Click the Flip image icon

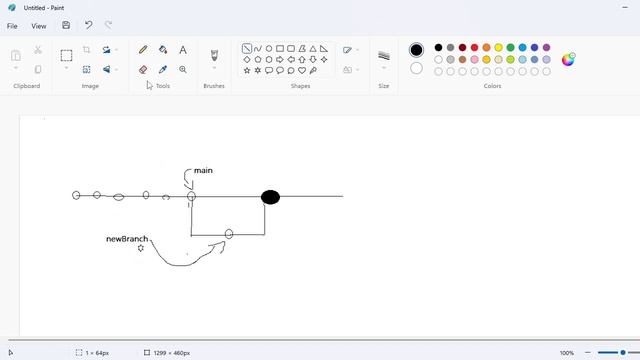(107, 69)
